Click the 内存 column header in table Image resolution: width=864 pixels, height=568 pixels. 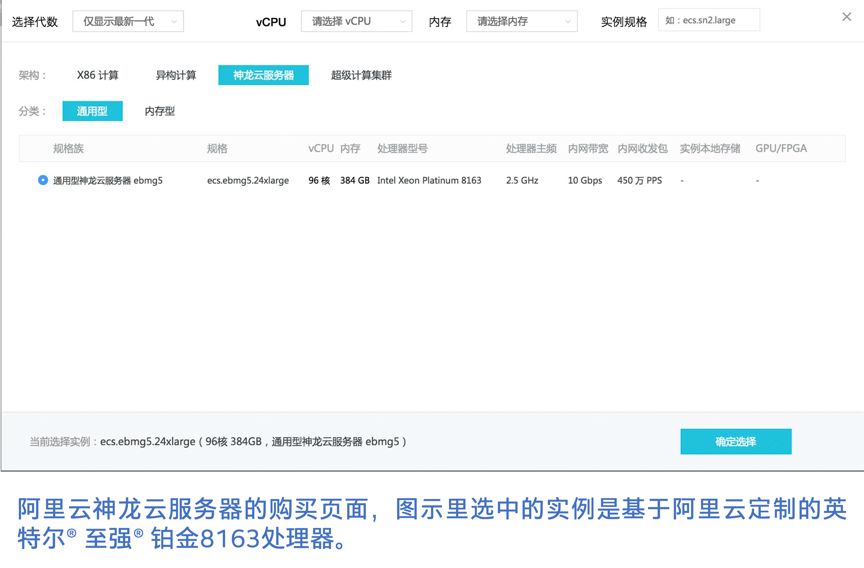point(350,148)
